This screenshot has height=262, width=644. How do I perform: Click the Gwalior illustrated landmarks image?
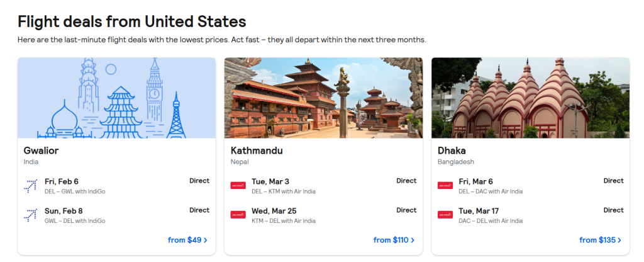pyautogui.click(x=116, y=98)
